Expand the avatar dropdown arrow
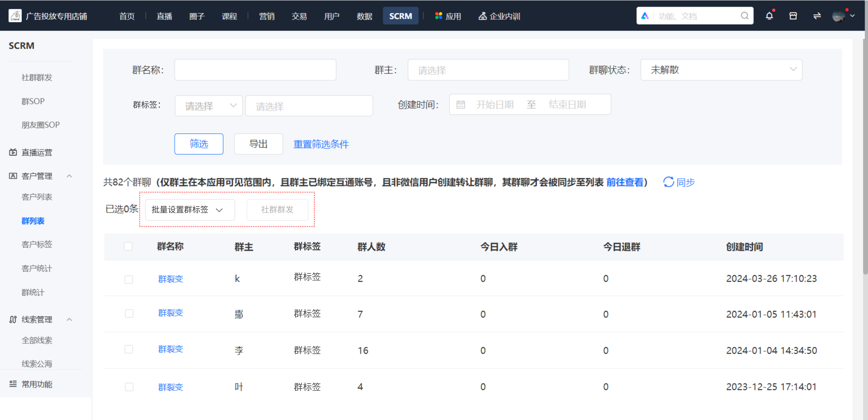This screenshot has height=420, width=868. (x=852, y=16)
